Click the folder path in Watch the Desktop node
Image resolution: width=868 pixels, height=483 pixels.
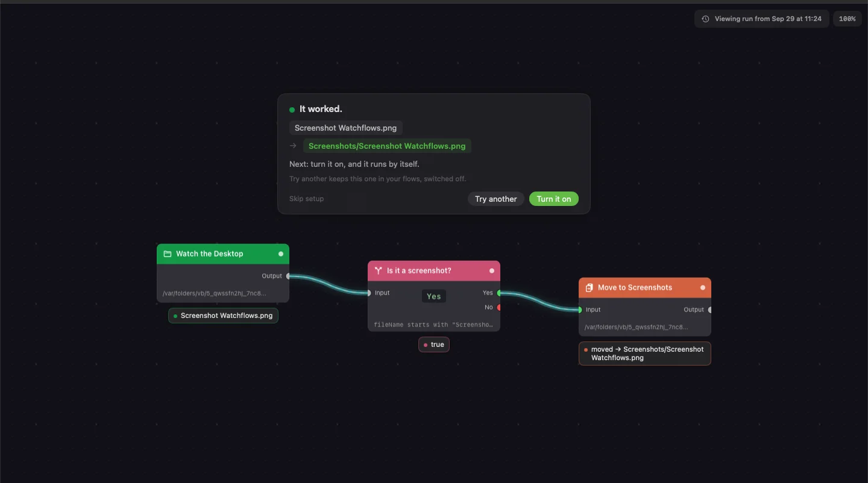pos(214,293)
